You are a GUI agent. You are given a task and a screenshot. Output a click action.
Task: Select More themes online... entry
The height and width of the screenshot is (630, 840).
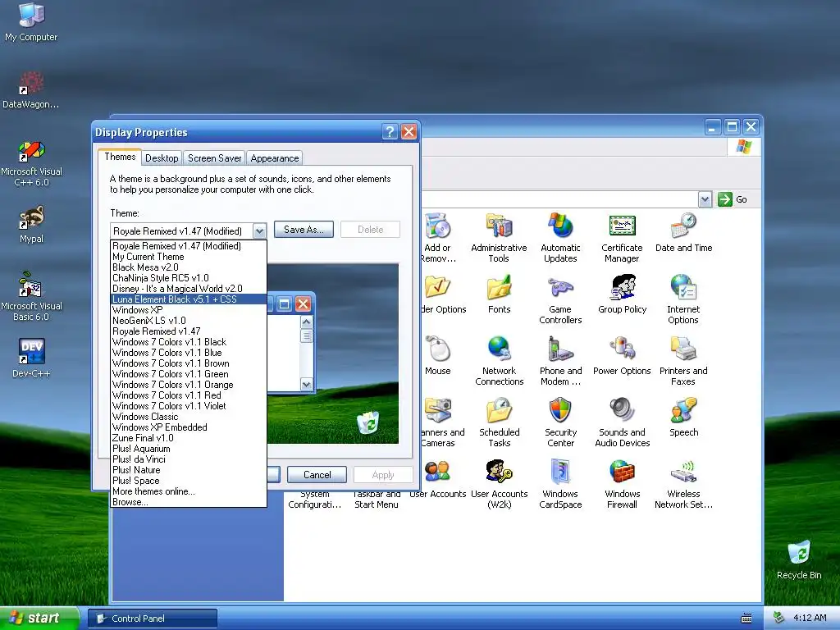tap(189, 491)
